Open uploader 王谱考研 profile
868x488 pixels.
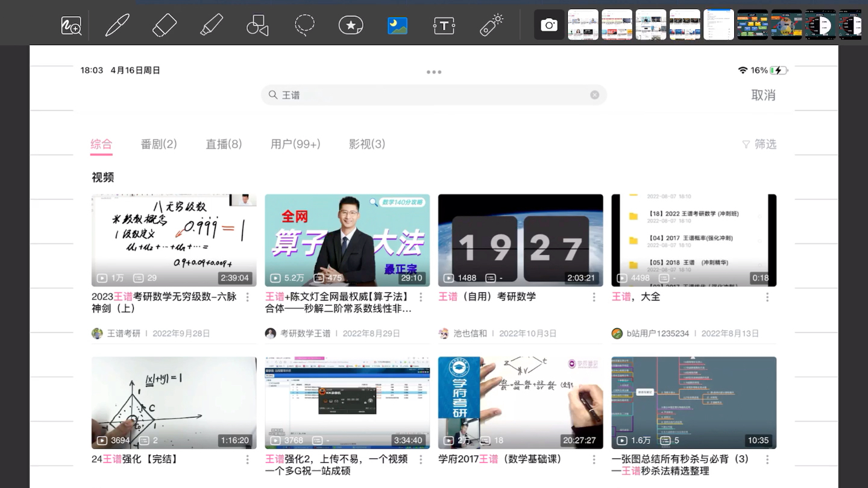coord(124,333)
